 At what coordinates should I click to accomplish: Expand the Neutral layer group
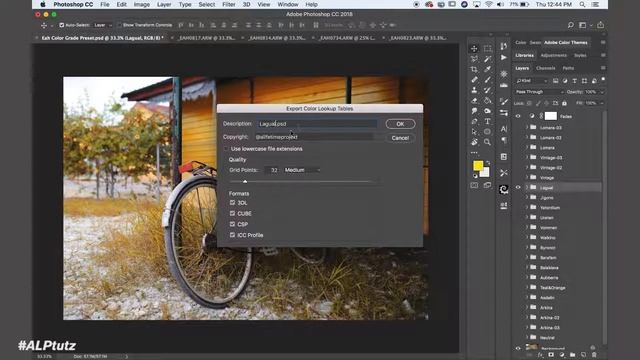pyautogui.click(x=527, y=338)
